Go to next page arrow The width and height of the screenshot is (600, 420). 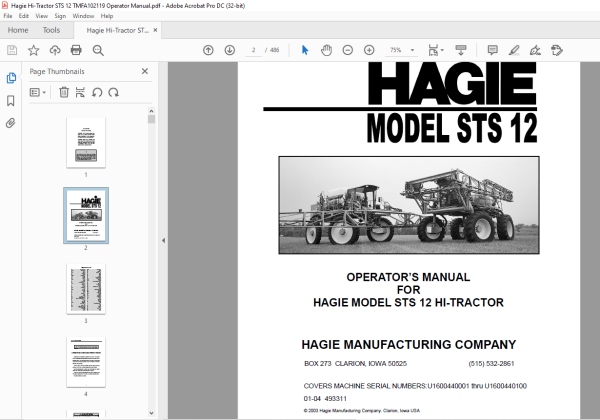point(230,50)
